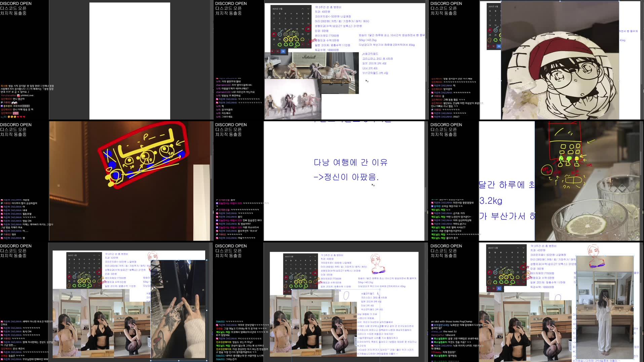The image size is (644, 362).
Task: Click the emote image in YoruhanaMai's chat message
Action: point(18,96)
